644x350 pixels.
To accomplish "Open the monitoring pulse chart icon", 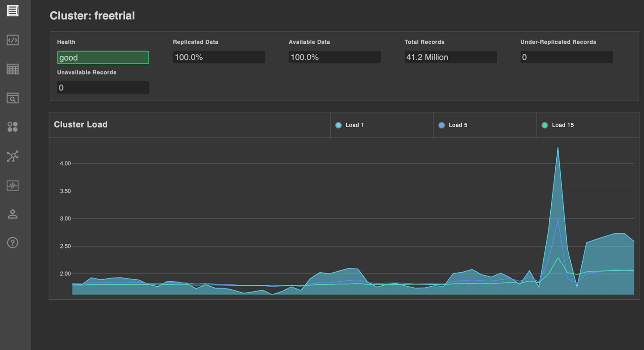I will point(13,186).
